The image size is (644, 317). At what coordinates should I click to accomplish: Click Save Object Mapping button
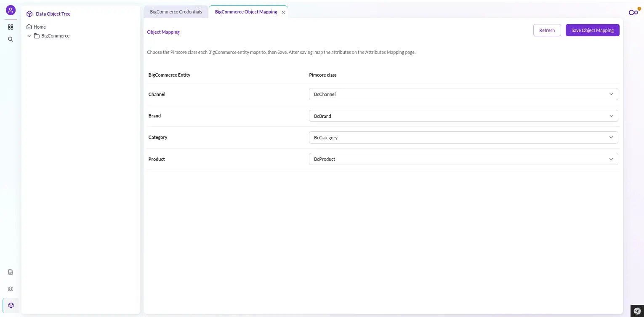tap(592, 30)
